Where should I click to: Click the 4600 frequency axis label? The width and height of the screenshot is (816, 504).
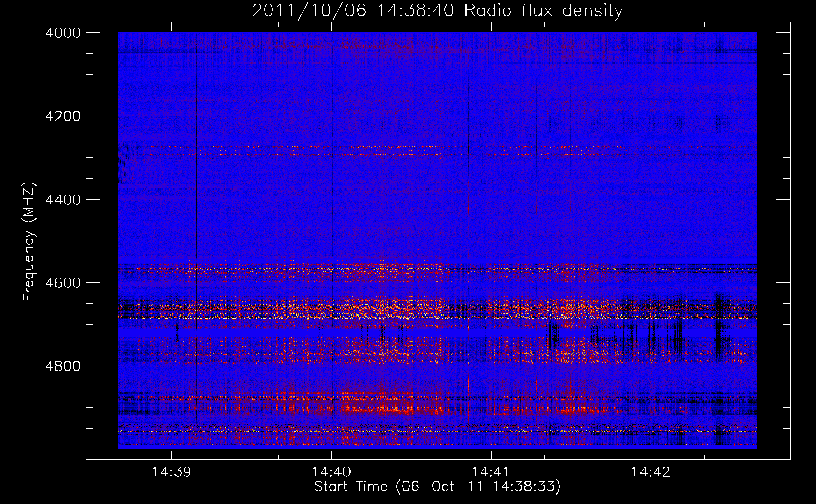[63, 283]
